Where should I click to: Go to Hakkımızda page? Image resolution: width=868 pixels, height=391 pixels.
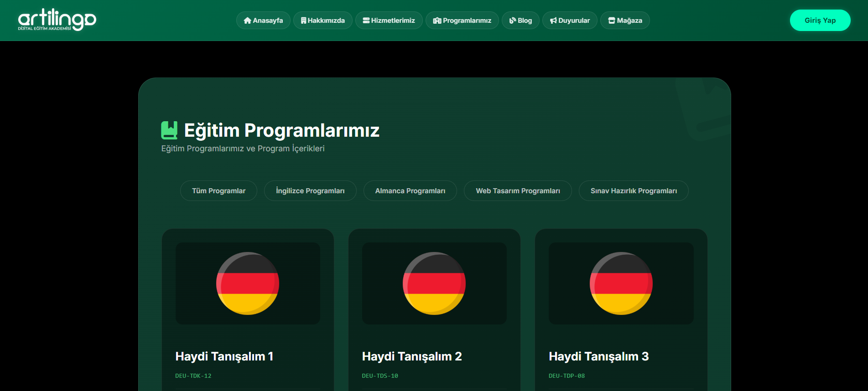tap(323, 21)
